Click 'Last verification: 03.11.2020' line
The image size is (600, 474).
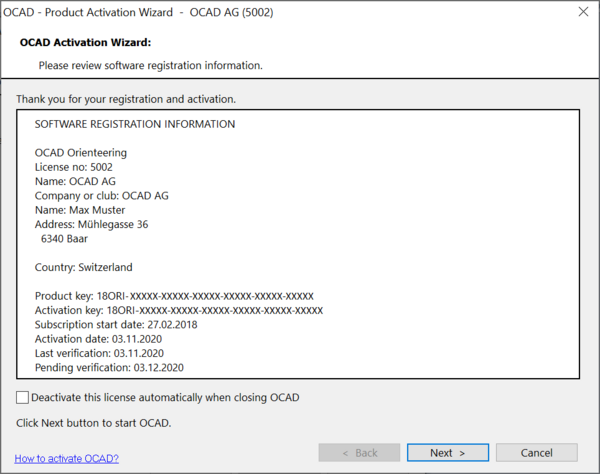pos(99,353)
